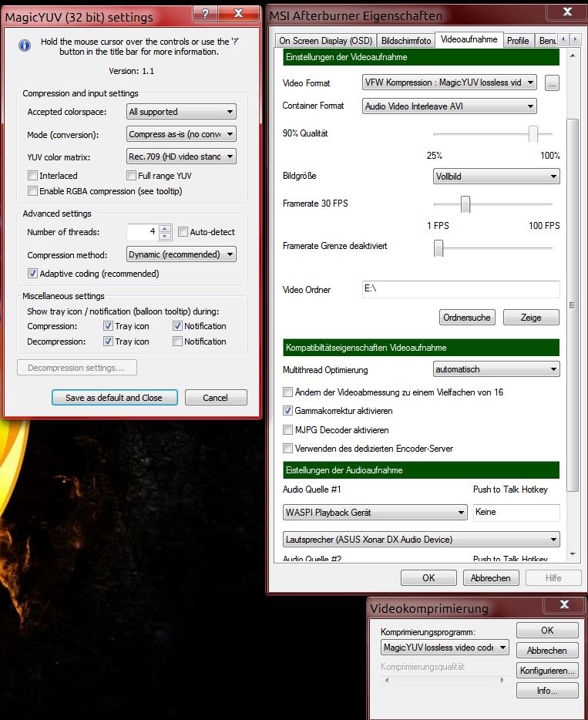Click Zeige button
The image size is (588, 720).
click(x=531, y=318)
